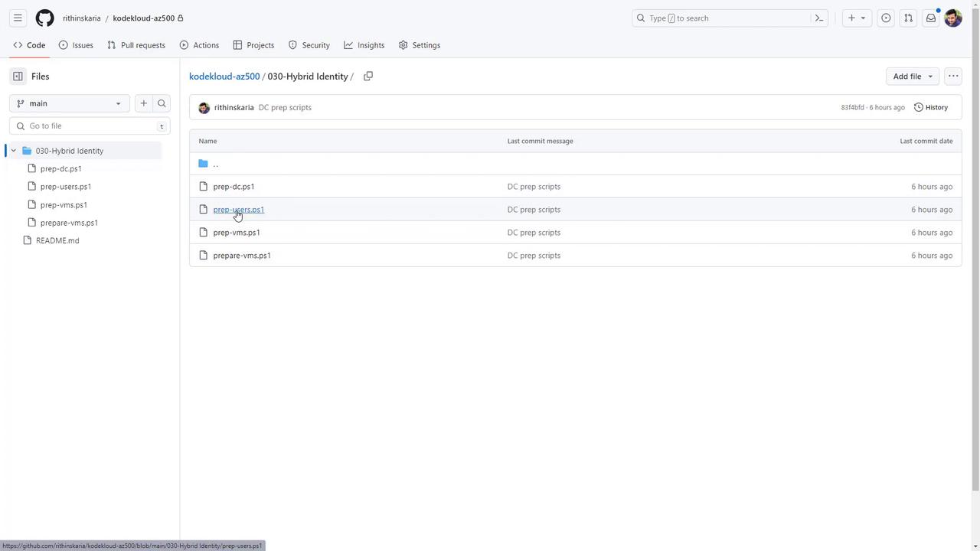View commit History
The height and width of the screenshot is (551, 980).
tap(931, 107)
